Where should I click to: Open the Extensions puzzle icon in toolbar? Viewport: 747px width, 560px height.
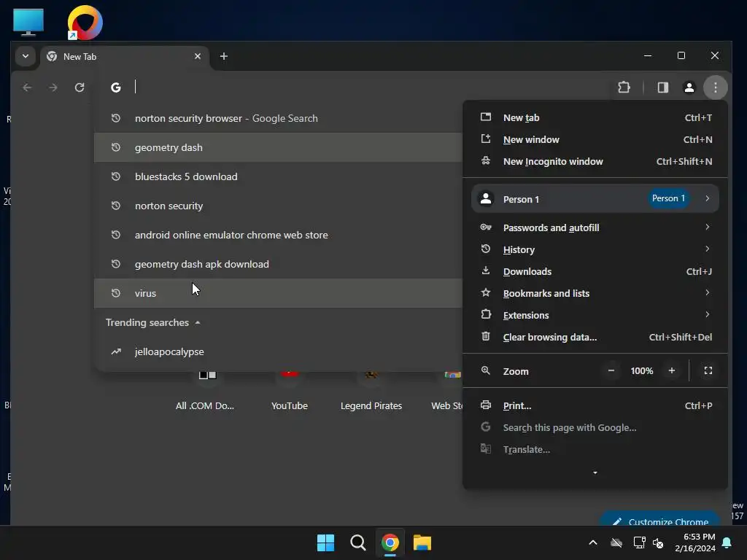pyautogui.click(x=624, y=87)
